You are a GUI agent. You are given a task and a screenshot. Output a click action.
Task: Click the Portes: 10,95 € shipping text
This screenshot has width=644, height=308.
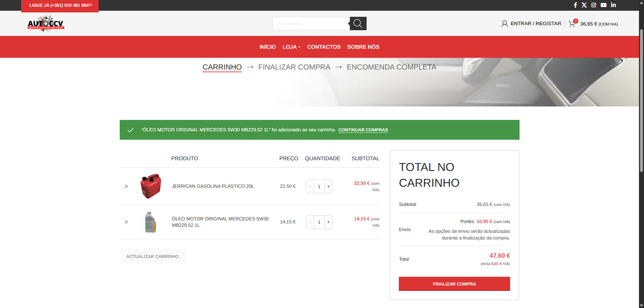485,222
